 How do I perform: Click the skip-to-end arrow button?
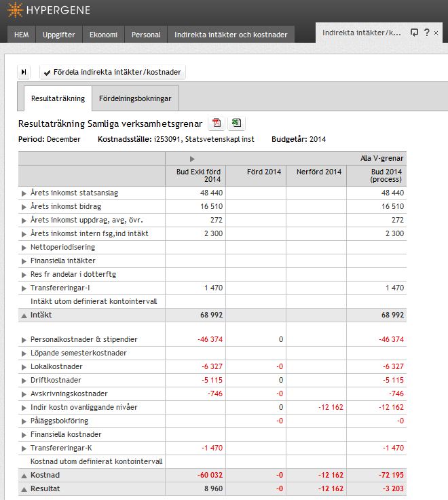point(24,72)
